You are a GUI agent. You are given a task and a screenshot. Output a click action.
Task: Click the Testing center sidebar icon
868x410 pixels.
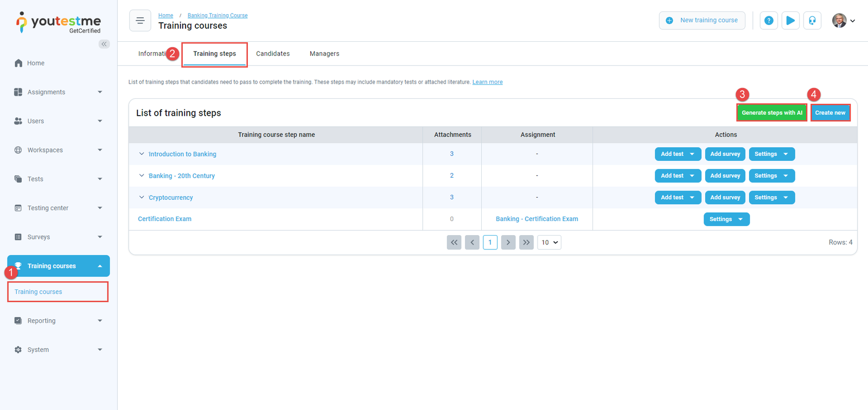click(18, 208)
